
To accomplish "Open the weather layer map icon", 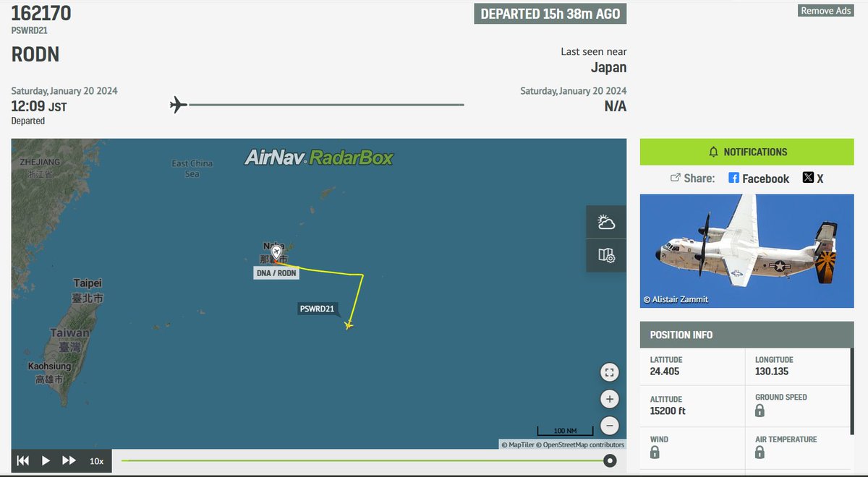I will pyautogui.click(x=606, y=223).
